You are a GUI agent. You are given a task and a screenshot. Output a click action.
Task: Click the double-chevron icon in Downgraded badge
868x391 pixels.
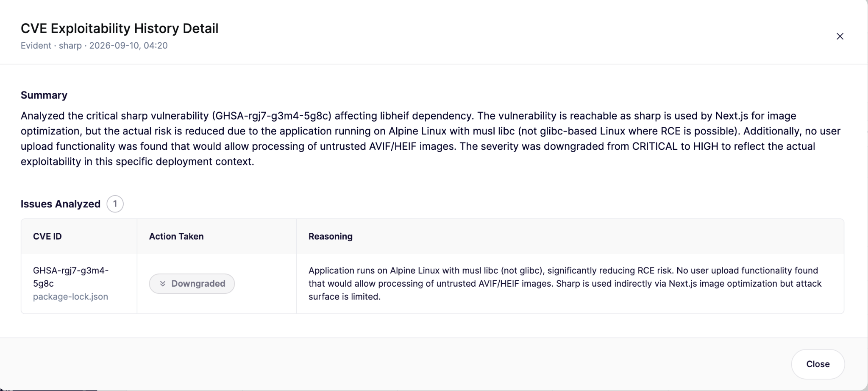click(163, 284)
